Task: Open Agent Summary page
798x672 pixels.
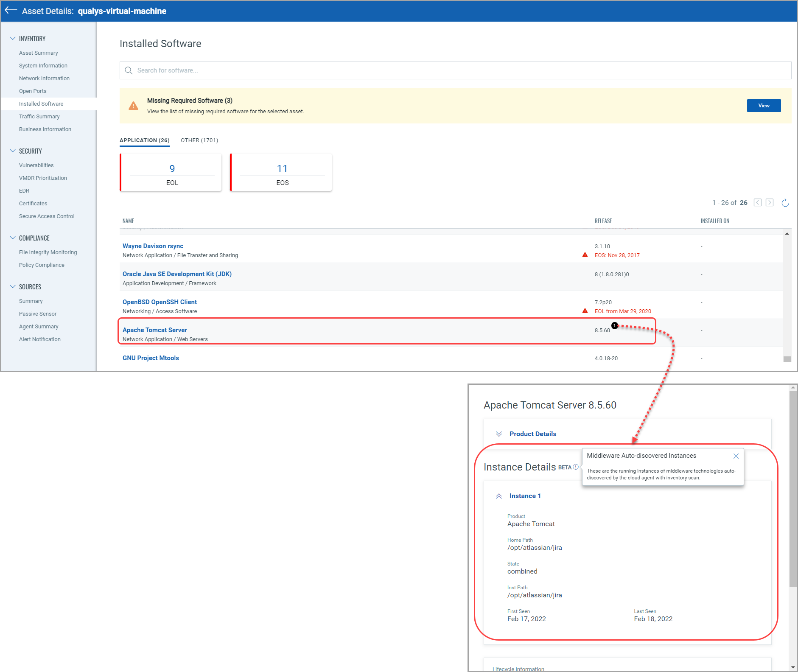Action: (x=39, y=327)
